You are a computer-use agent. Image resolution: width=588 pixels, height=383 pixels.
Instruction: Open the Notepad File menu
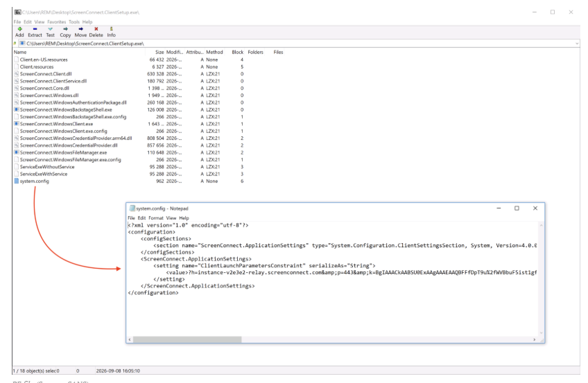131,218
